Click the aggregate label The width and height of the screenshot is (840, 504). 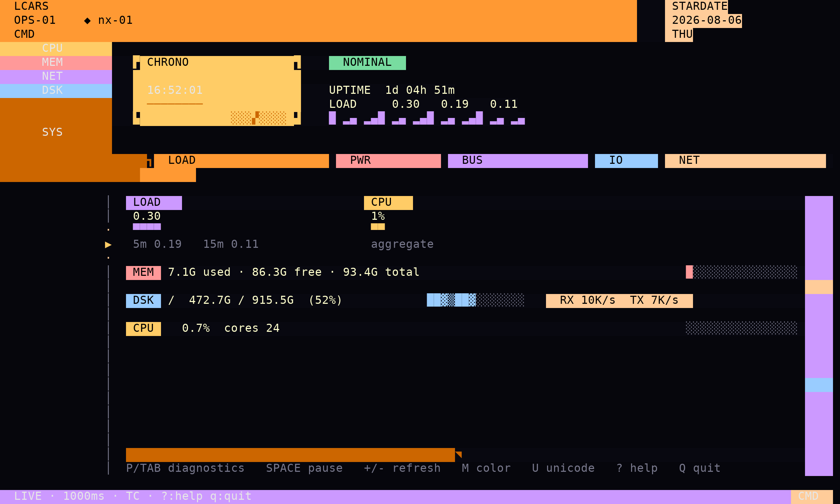click(x=402, y=244)
